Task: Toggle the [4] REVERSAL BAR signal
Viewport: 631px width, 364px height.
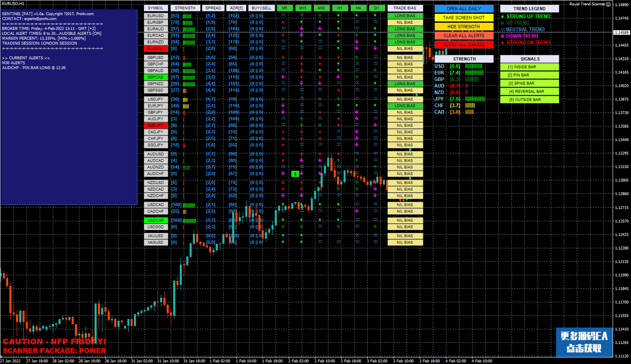Action: pos(529,92)
